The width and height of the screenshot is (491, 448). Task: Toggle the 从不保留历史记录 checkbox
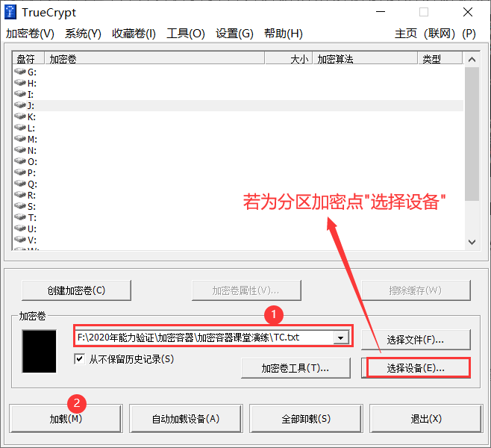(x=80, y=358)
